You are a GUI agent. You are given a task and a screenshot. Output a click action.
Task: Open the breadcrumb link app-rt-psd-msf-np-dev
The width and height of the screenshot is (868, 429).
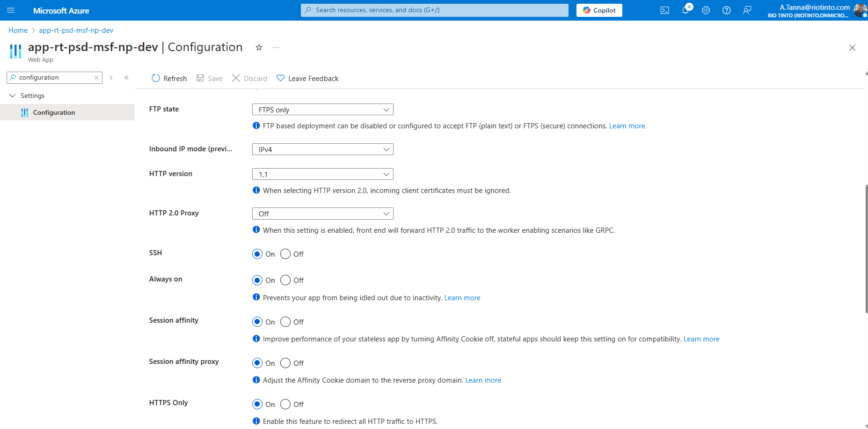(76, 30)
